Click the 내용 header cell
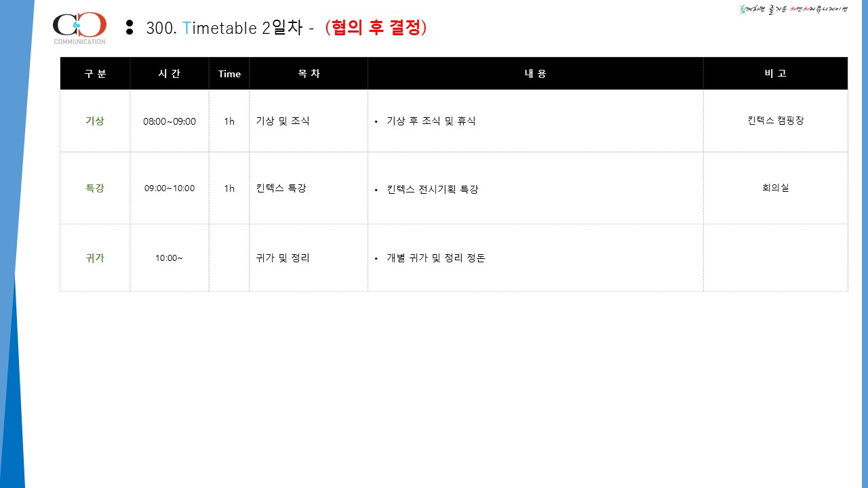The image size is (868, 488). click(x=536, y=74)
